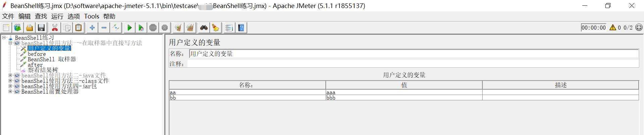Open the Help question mark icon
The width and height of the screenshot is (644, 135).
pyautogui.click(x=241, y=28)
